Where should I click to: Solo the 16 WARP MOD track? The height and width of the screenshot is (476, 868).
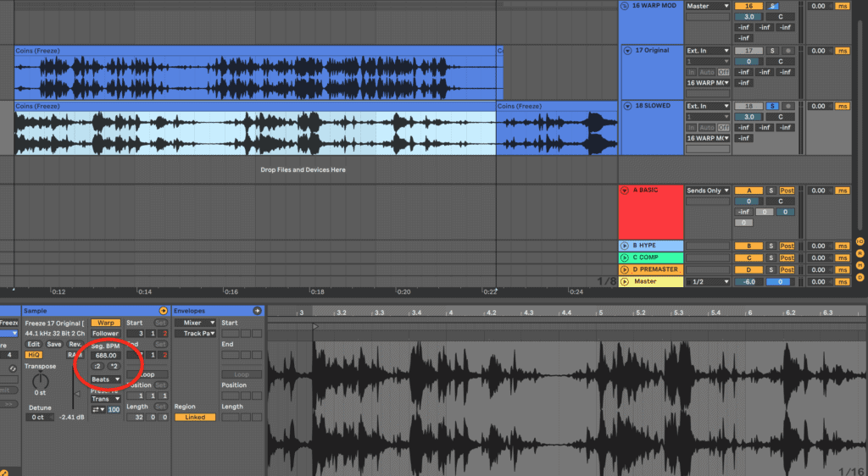click(x=773, y=6)
